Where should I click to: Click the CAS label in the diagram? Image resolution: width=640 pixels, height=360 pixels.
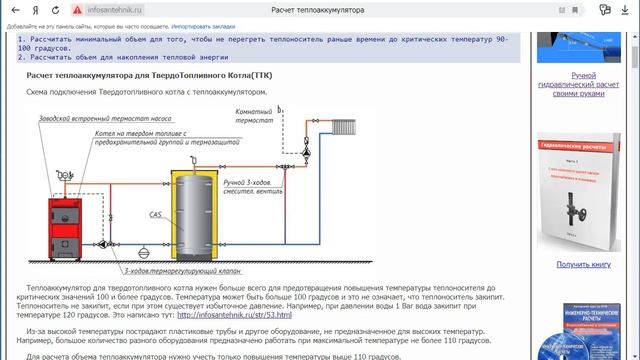pyautogui.click(x=156, y=215)
